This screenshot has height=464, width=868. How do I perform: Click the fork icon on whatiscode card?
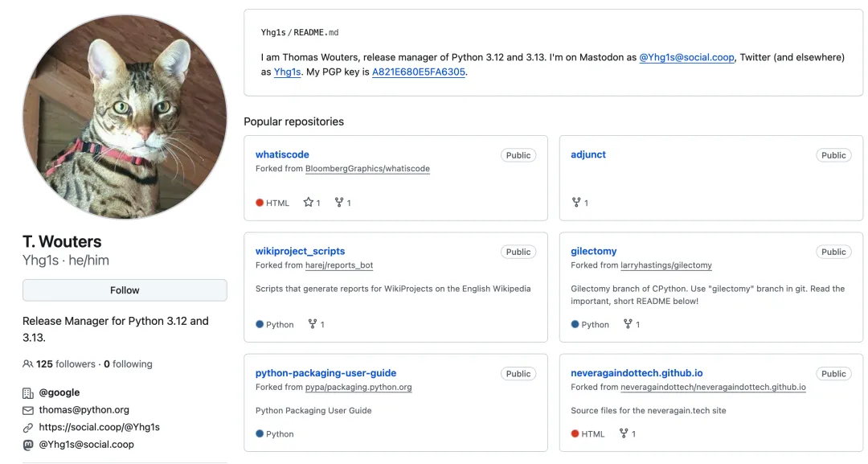coord(339,203)
